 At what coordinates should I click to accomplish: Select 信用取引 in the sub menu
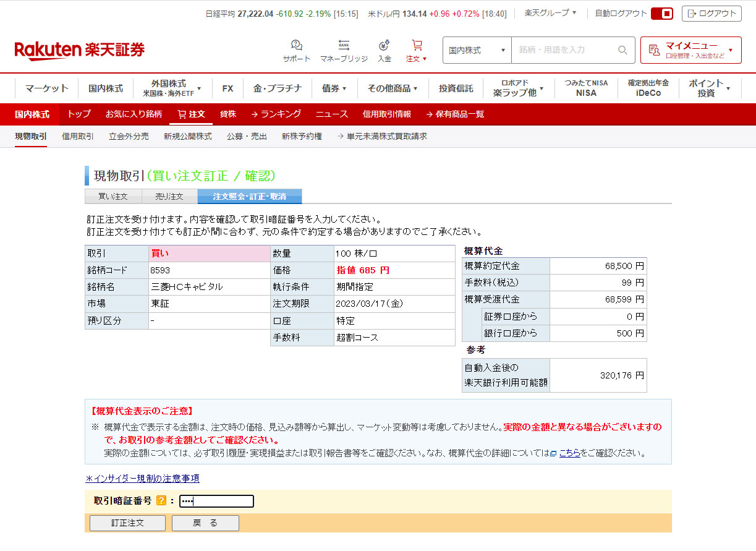[x=78, y=136]
